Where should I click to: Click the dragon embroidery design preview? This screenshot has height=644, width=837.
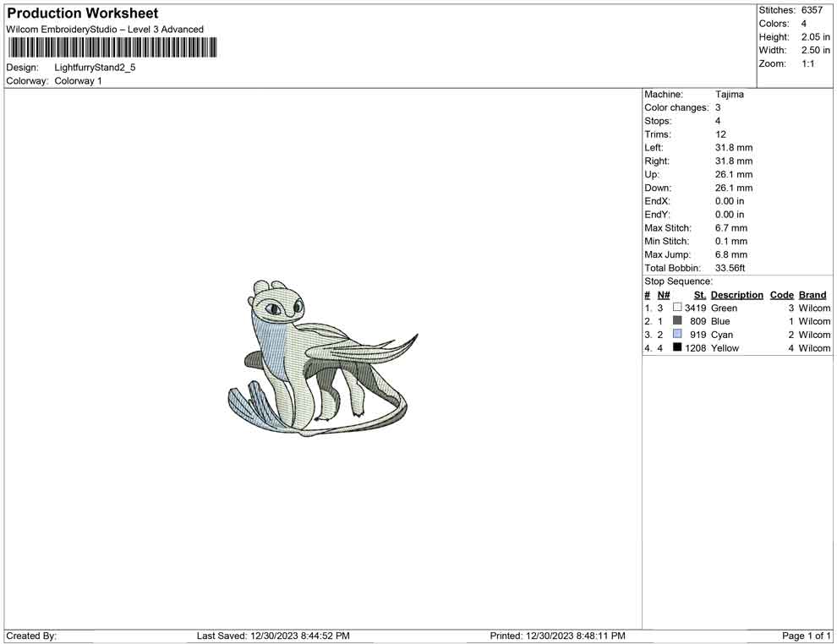click(322, 358)
